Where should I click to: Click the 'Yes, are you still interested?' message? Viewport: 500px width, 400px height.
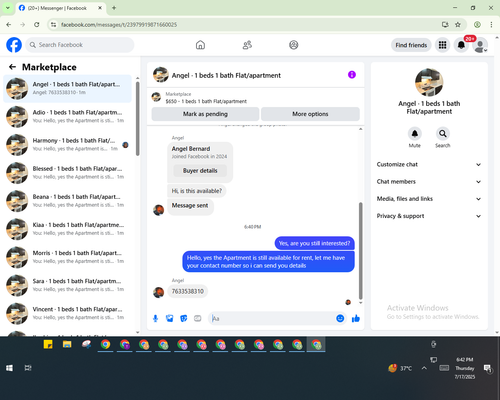314,243
